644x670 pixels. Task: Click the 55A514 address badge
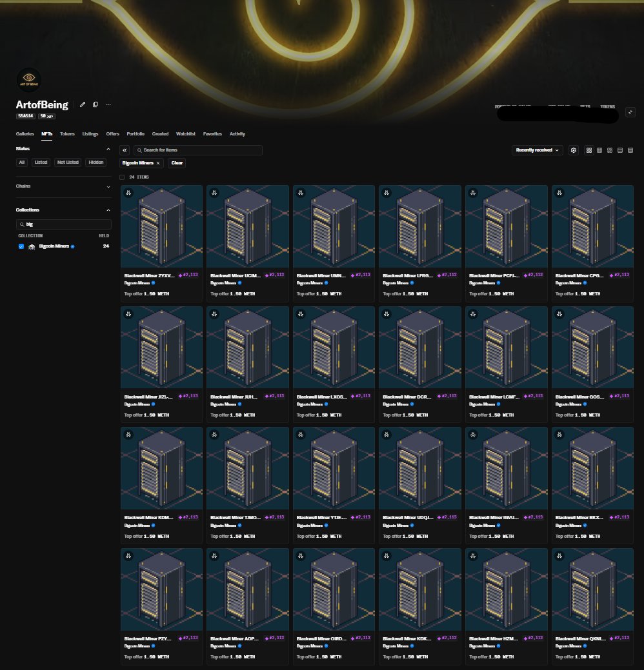(x=26, y=116)
